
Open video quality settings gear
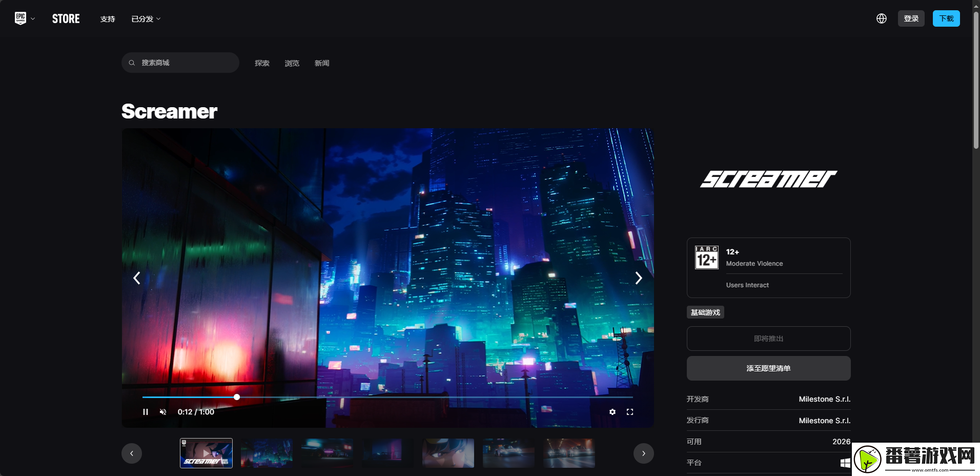612,412
